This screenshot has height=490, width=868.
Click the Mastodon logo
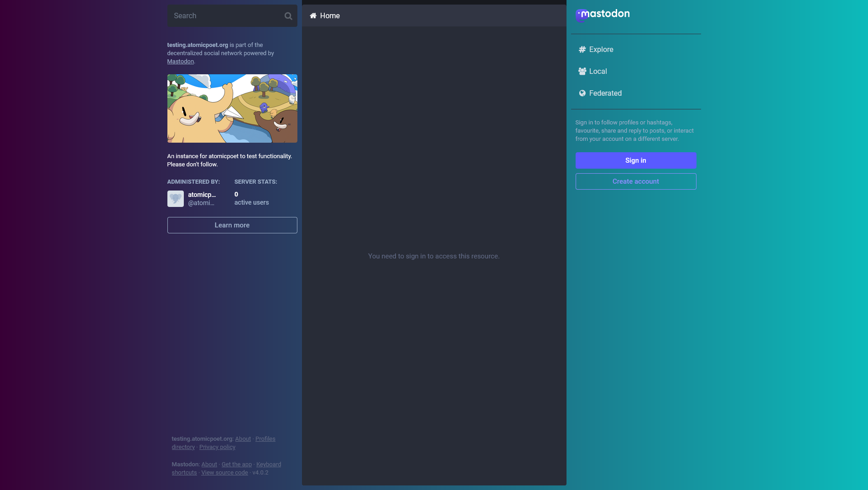602,15
